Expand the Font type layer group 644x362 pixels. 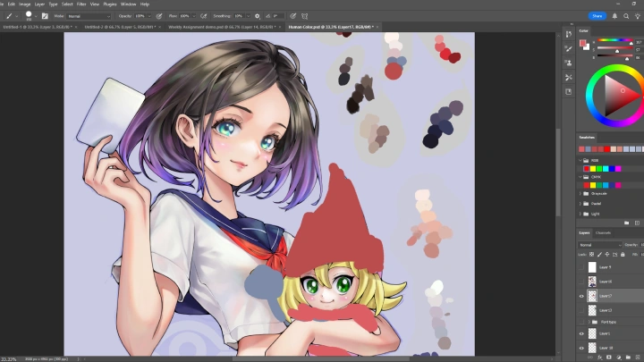tap(589, 322)
